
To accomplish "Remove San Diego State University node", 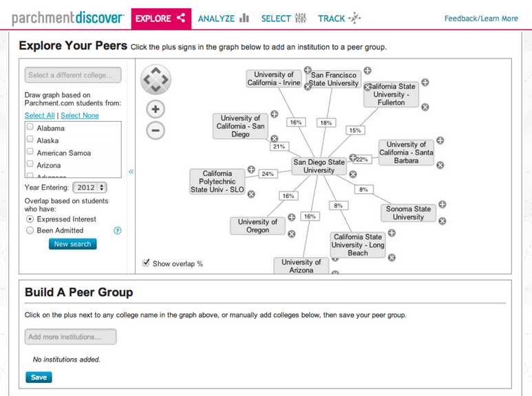I will (x=353, y=174).
